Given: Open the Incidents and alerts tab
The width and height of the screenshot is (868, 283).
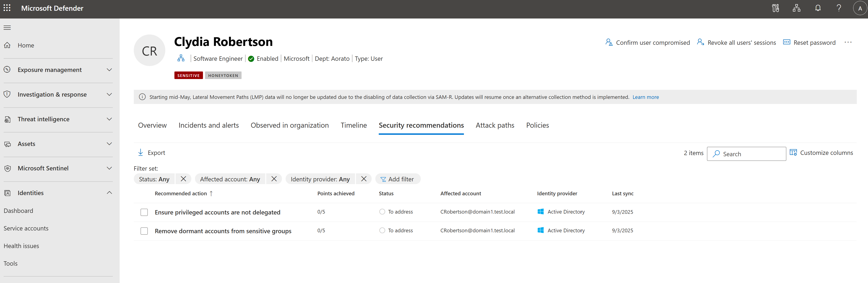Looking at the screenshot, I should click(x=209, y=125).
